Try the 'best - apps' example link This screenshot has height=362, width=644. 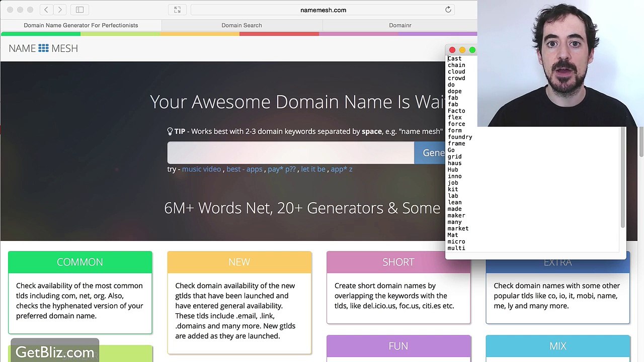[x=245, y=169]
